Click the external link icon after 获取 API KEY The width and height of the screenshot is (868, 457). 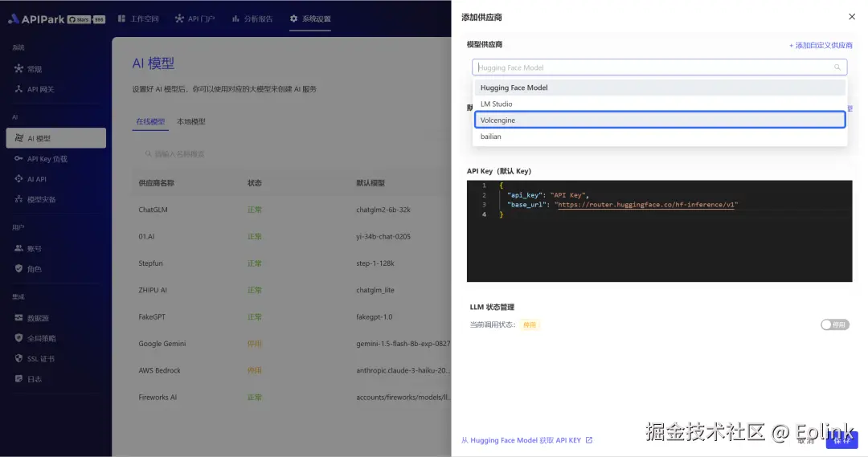pos(589,440)
